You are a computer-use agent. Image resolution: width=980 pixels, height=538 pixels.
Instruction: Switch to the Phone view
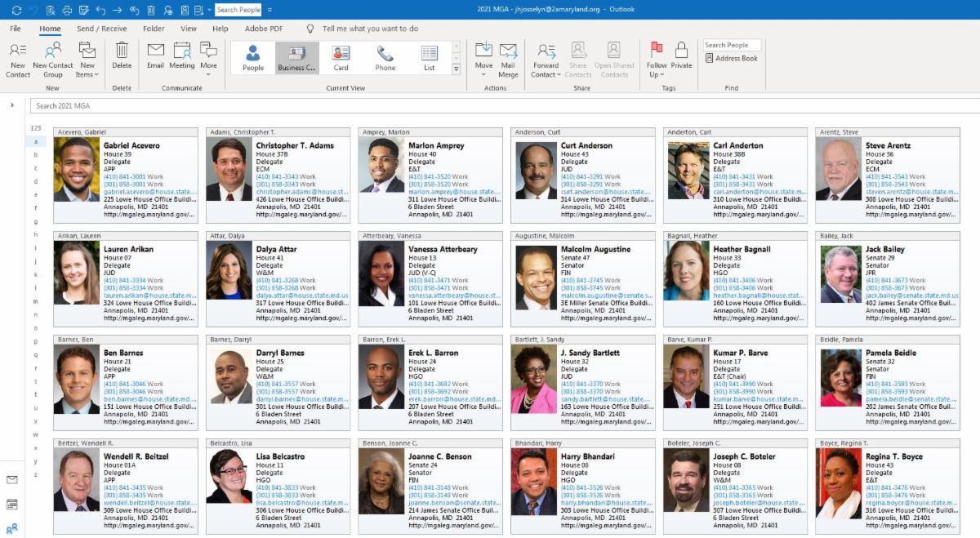pos(385,58)
